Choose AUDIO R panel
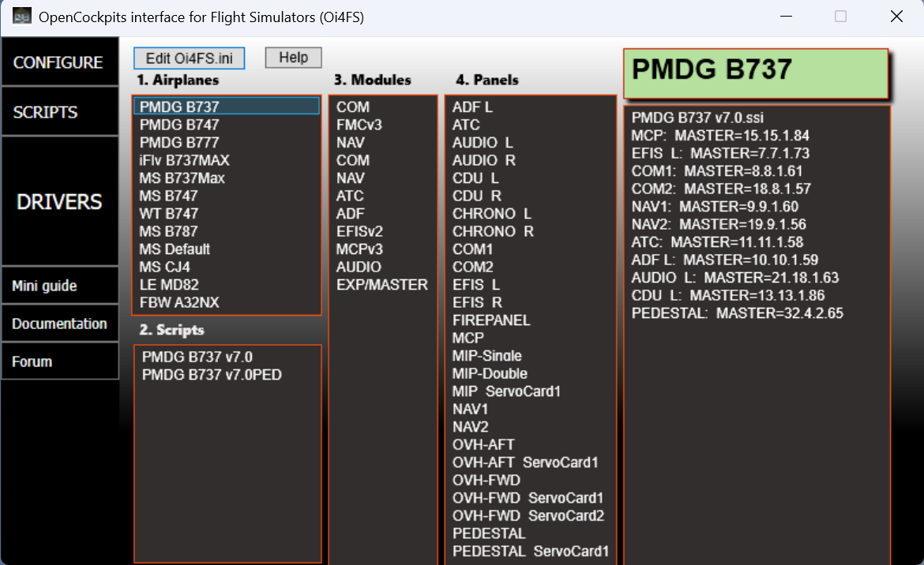924x565 pixels. click(x=484, y=160)
